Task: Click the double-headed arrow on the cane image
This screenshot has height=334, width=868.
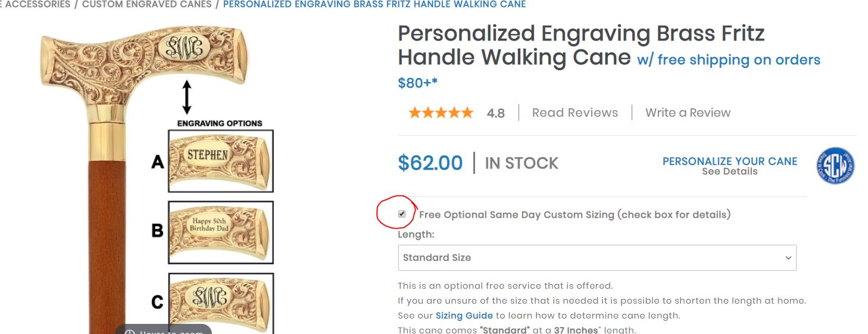Action: coord(187,98)
